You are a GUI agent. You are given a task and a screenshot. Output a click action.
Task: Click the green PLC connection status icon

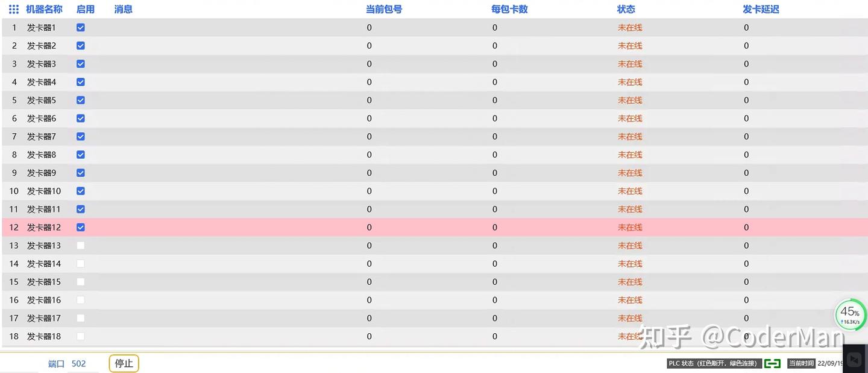[x=772, y=363]
